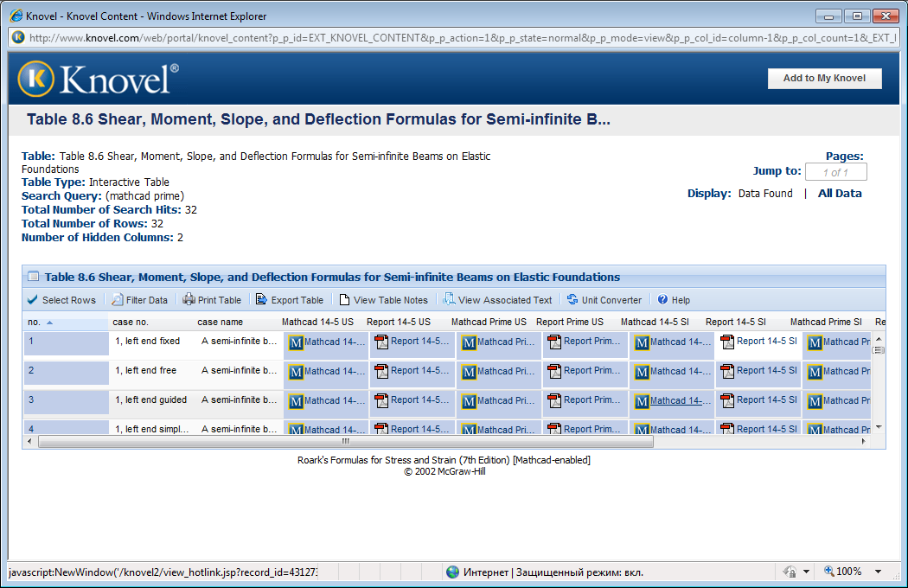Click the Select Rows checkmark icon
Viewport: 908px width, 588px height.
33,299
